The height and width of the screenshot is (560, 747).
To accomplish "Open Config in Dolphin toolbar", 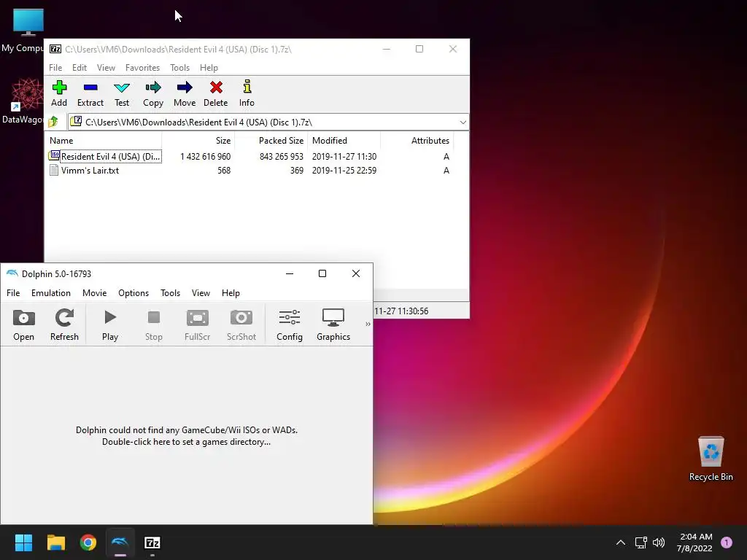I will tap(289, 324).
